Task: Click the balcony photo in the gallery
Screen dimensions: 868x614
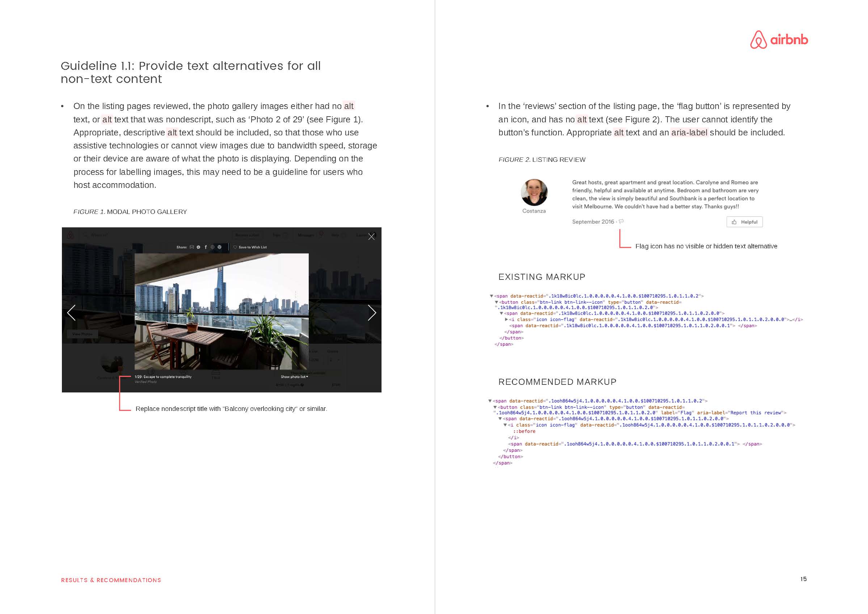Action: pos(222,312)
